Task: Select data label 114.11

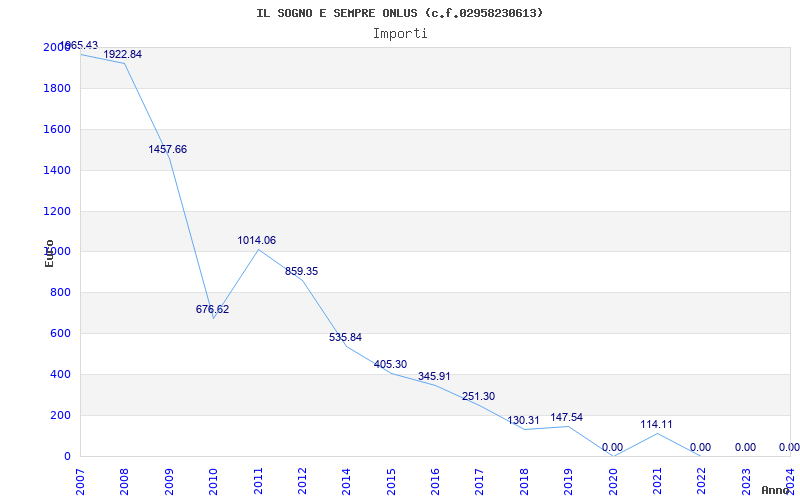Action: pos(657,424)
